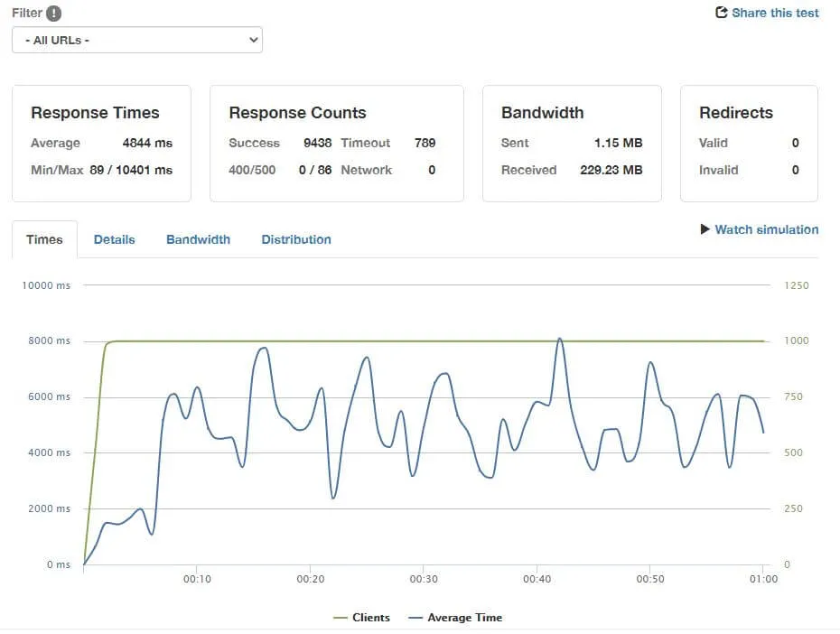Open the Bandwidth tab
840x634 pixels.
198,239
